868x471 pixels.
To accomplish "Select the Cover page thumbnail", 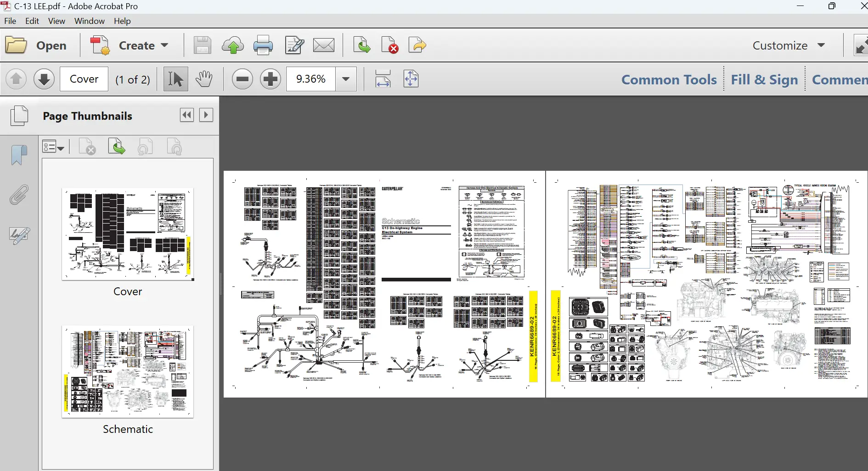I will point(128,234).
